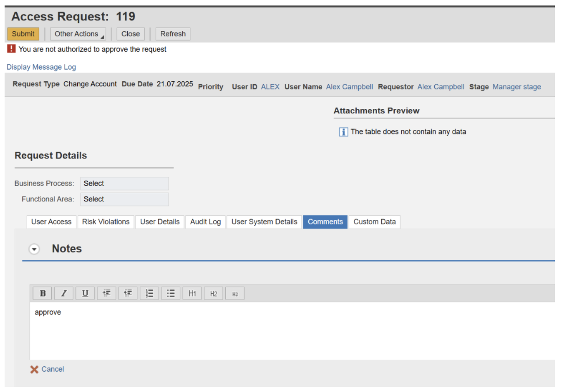
Task: Open the Business Process dropdown
Action: coord(124,183)
